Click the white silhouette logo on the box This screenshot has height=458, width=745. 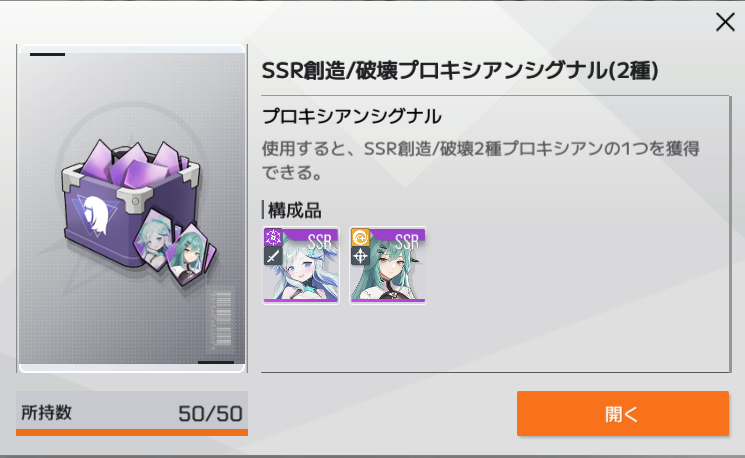pyautogui.click(x=96, y=216)
